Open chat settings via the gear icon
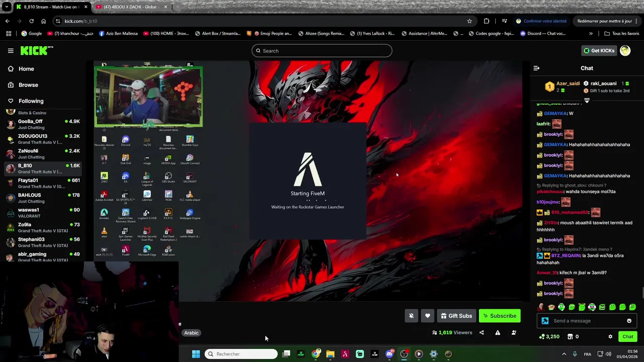 610,336
